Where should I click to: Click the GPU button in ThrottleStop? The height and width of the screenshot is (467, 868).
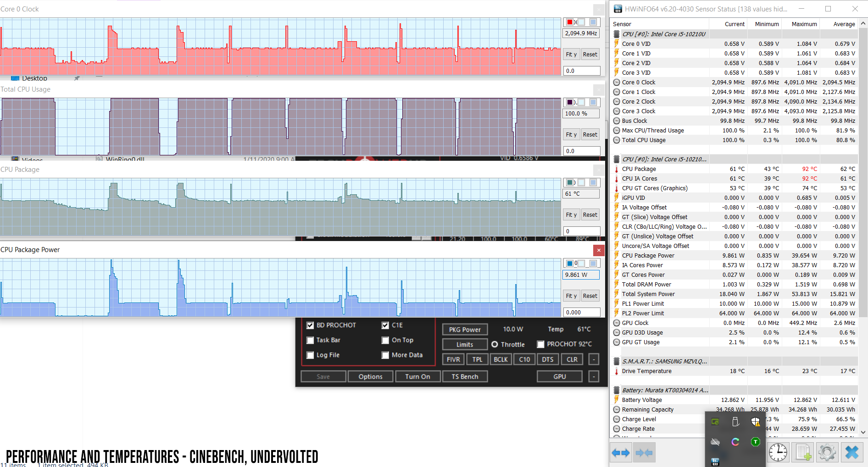(560, 376)
